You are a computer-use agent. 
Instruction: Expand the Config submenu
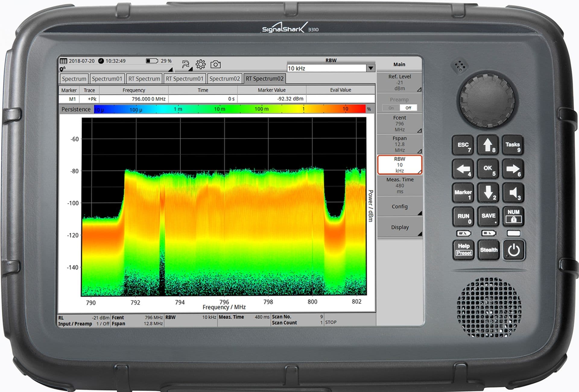400,207
